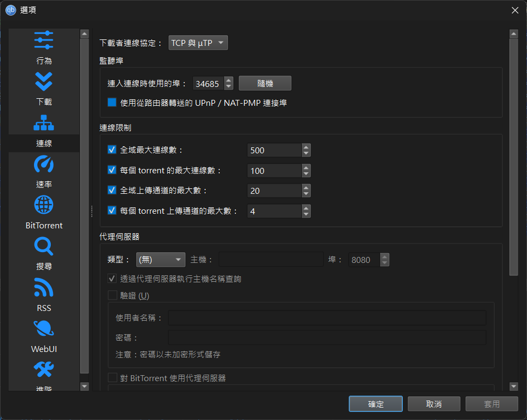Click the 全域最大連線數 500 field

274,150
